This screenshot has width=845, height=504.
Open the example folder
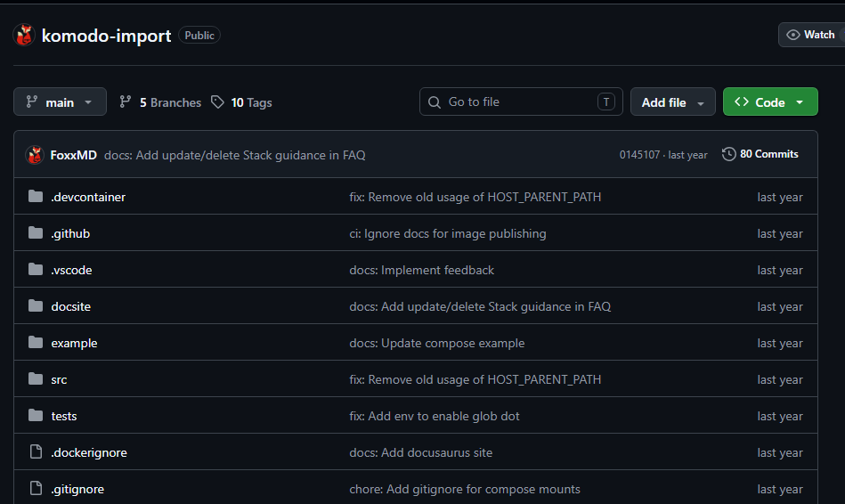[x=74, y=344]
